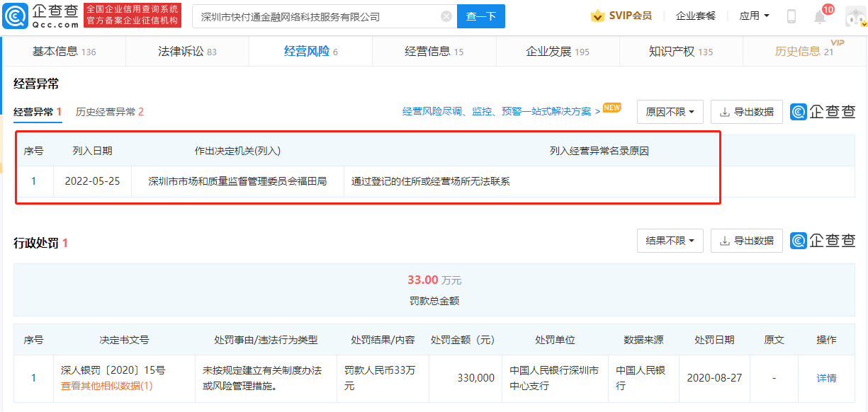Viewport: 868px width, 412px height.
Task: Click the 处罚单位 column header
Action: click(x=555, y=340)
